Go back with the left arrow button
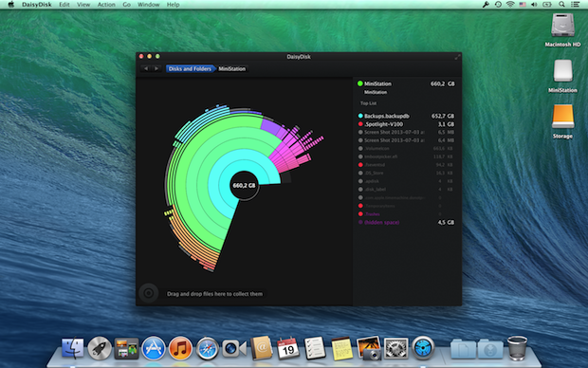The image size is (588, 368). click(146, 68)
